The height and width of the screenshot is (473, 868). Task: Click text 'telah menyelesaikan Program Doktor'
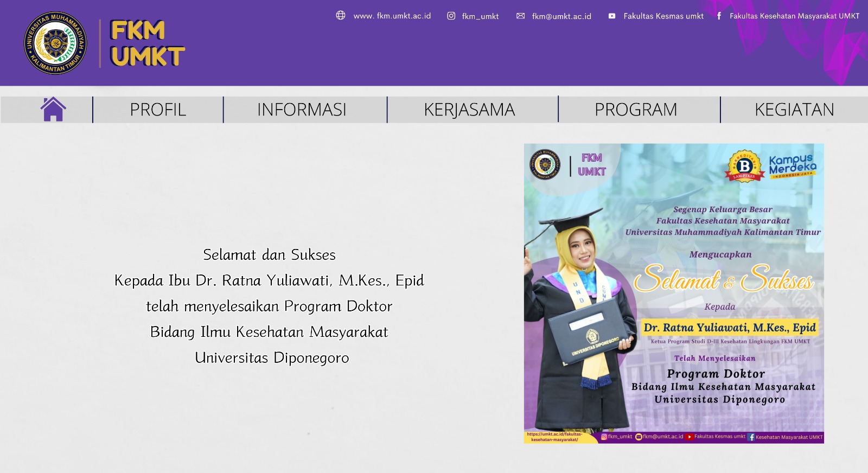269,306
